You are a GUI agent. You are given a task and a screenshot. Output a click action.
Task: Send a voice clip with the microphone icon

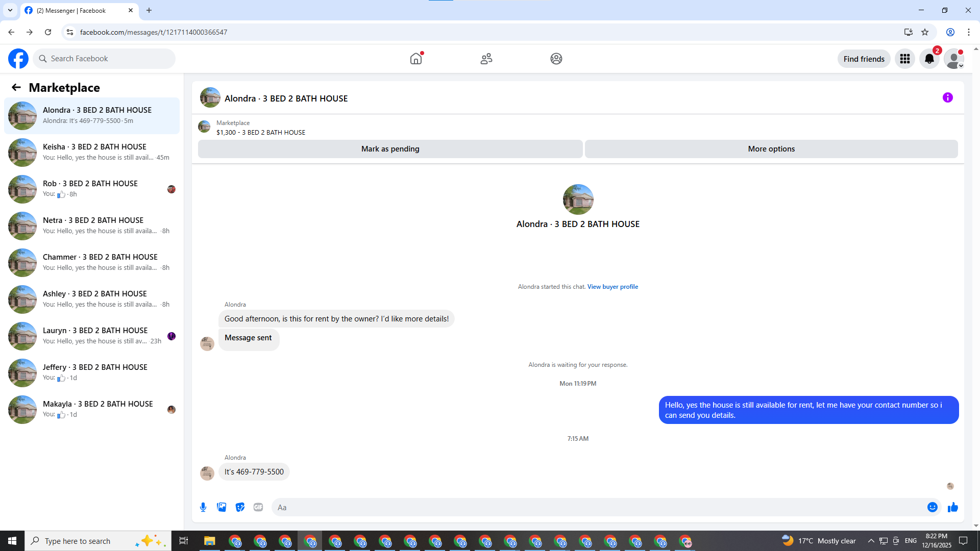203,507
